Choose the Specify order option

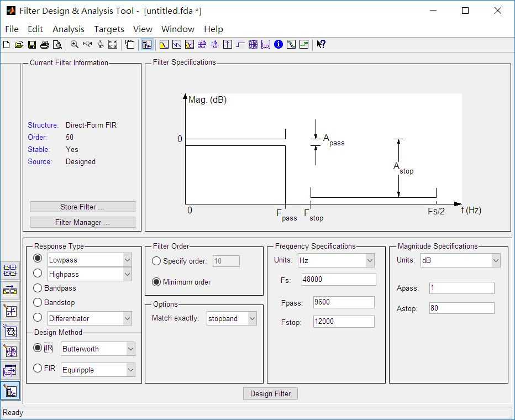156,261
